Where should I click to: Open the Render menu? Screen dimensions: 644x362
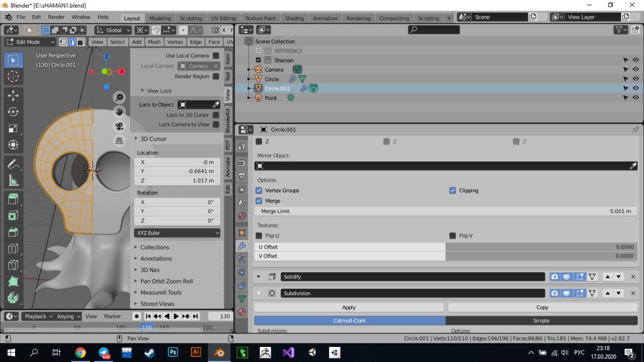(56, 17)
